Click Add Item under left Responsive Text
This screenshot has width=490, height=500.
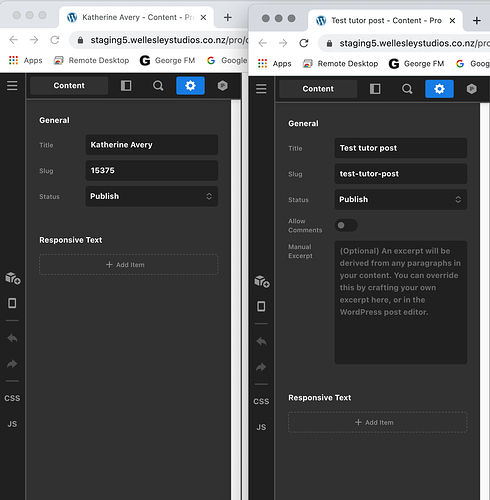(129, 265)
